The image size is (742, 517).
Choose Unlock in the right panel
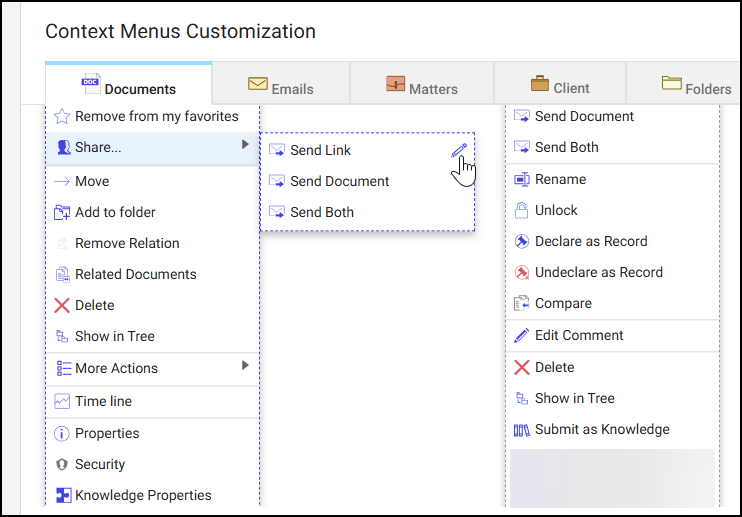612,210
